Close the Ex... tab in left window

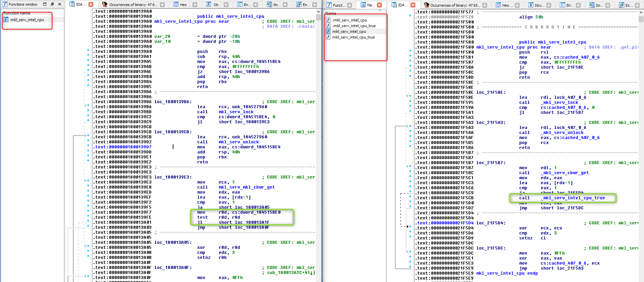(x=315, y=5)
